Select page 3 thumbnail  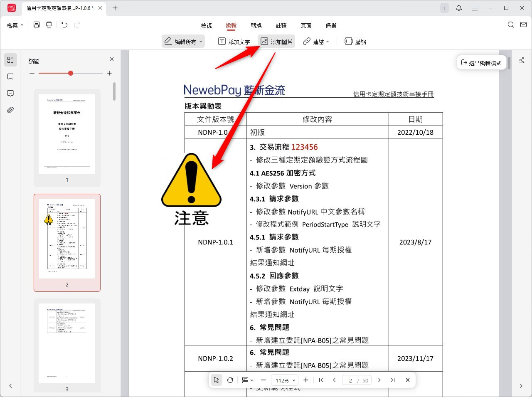click(67, 343)
